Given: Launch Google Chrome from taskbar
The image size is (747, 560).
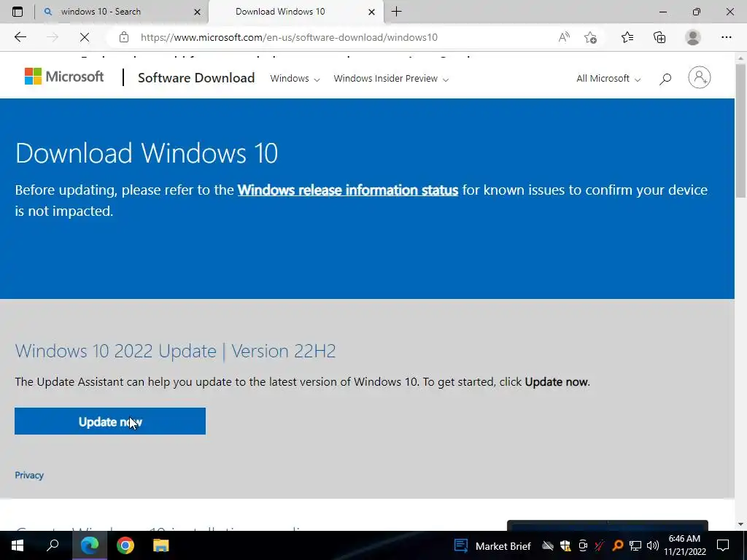Looking at the screenshot, I should [x=125, y=545].
